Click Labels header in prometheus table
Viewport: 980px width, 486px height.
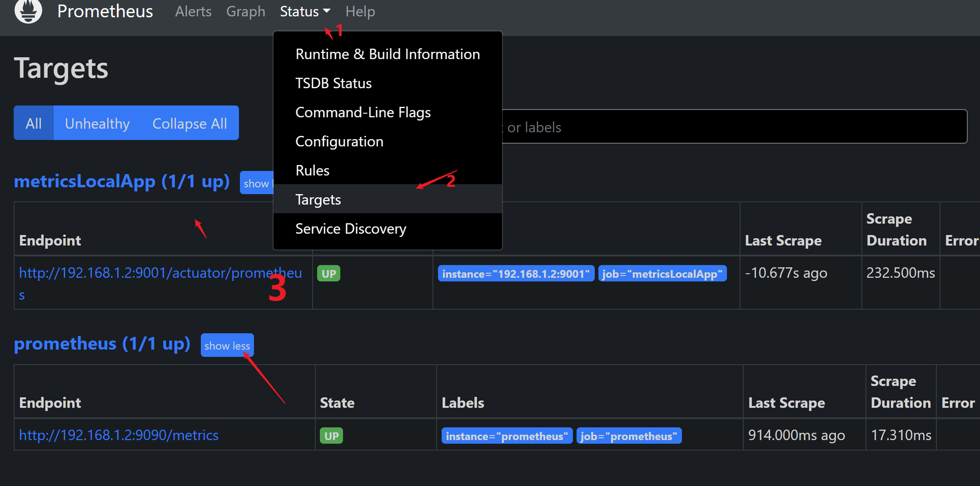click(x=463, y=403)
